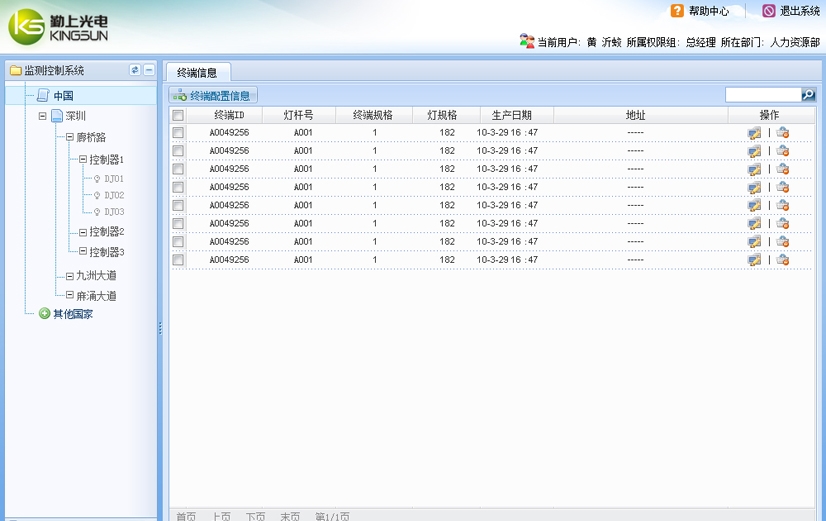Click the search magnifier icon

[809, 95]
